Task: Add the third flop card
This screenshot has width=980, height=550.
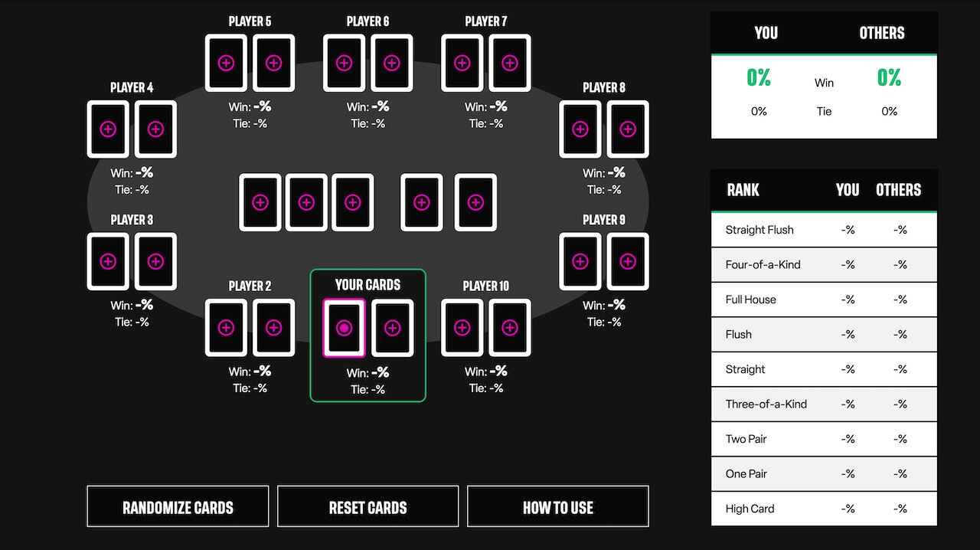Action: [x=352, y=202]
